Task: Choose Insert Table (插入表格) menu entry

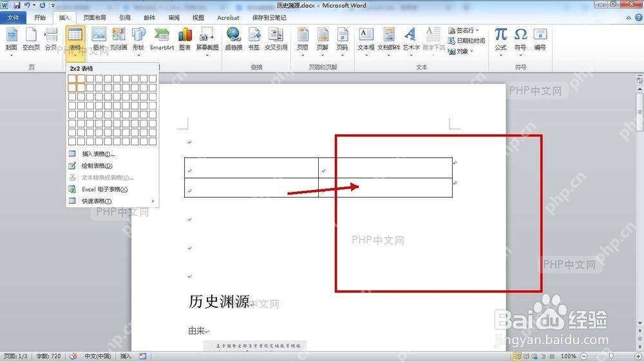Action: (x=112, y=154)
